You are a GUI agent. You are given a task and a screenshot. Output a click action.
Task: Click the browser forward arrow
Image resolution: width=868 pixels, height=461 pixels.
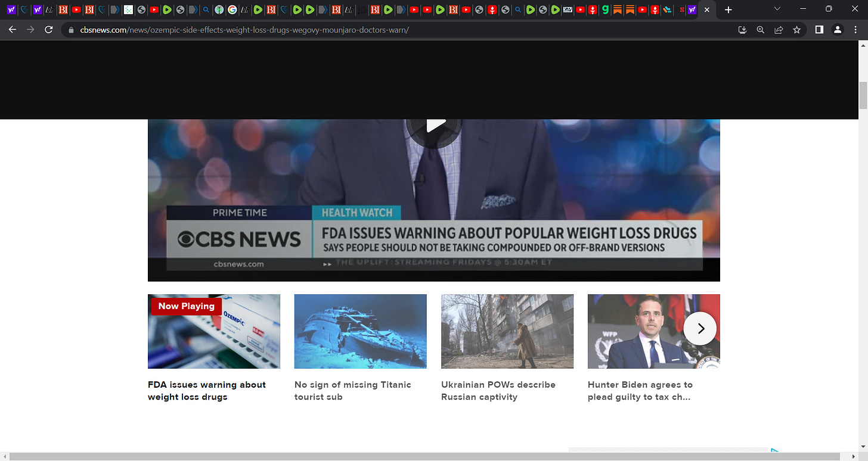[30, 29]
